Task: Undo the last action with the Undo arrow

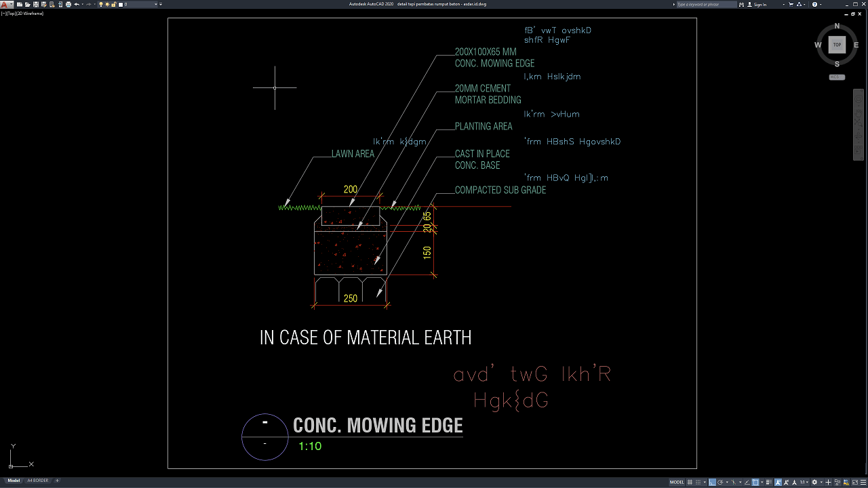Action: point(77,4)
